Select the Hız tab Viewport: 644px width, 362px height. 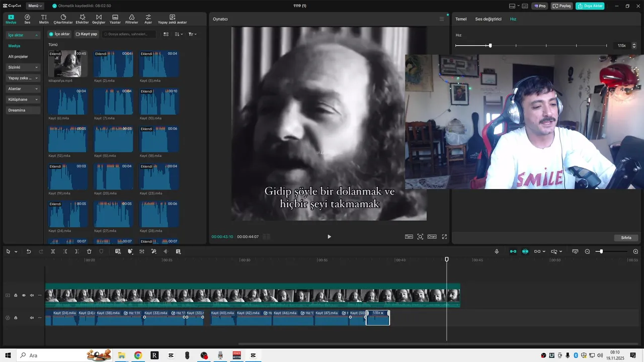pos(513,19)
